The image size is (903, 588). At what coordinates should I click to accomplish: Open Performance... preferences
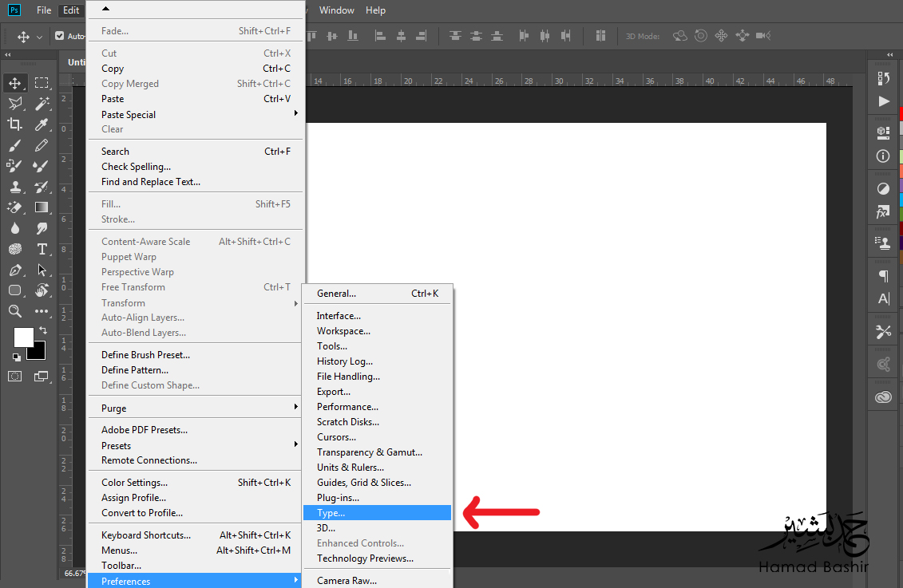coord(377,407)
